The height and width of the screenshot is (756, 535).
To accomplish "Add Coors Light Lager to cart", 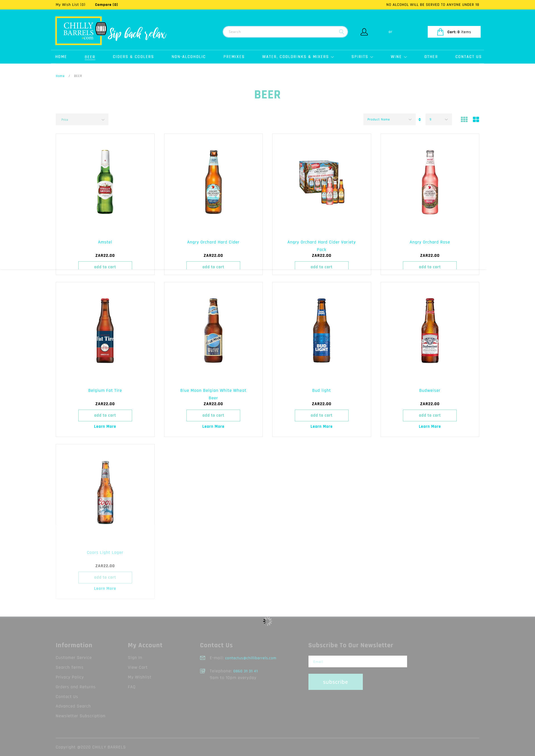I will coord(105,577).
